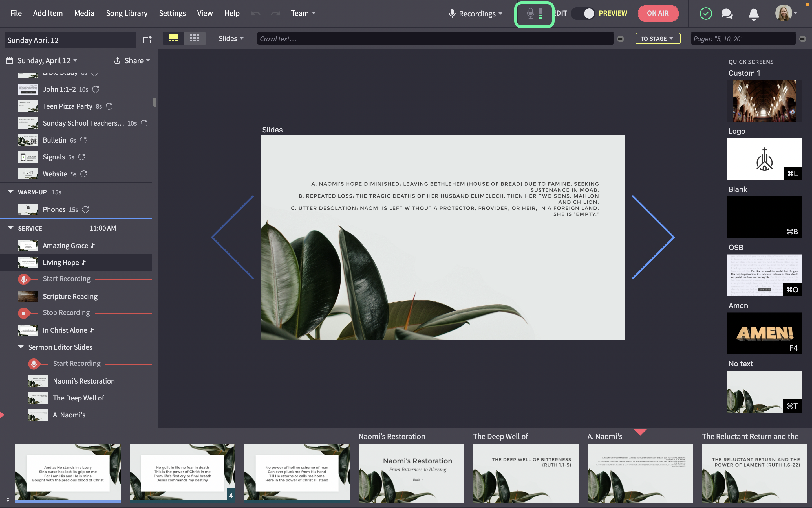Open the Team dropdown
This screenshot has height=508, width=812.
[303, 13]
